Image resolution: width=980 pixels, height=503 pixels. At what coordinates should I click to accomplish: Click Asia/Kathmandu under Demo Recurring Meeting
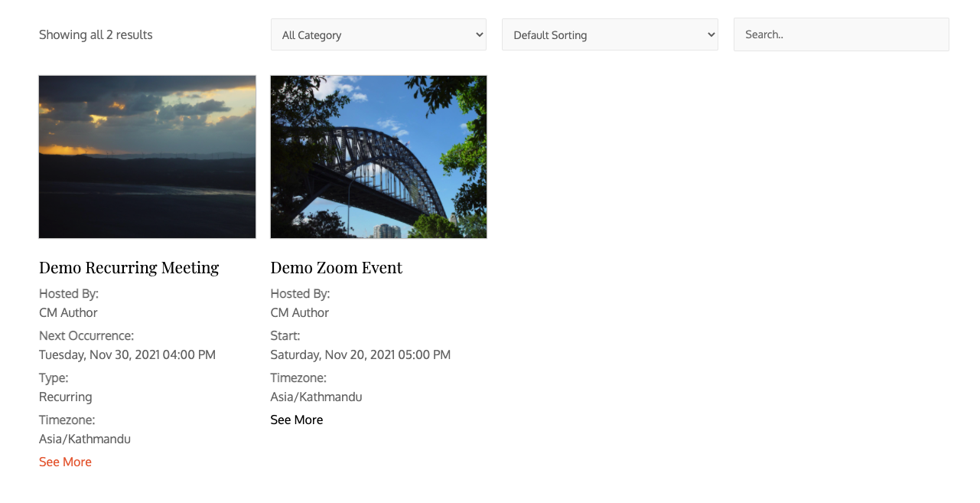click(85, 439)
